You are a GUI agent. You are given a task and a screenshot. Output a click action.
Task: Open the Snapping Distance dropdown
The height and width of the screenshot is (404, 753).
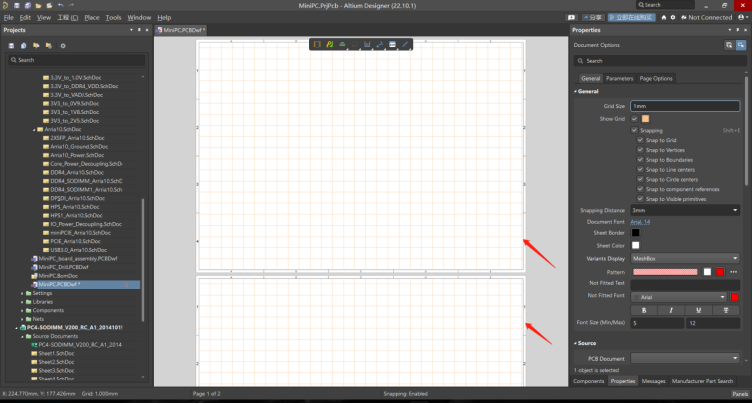[x=735, y=211]
